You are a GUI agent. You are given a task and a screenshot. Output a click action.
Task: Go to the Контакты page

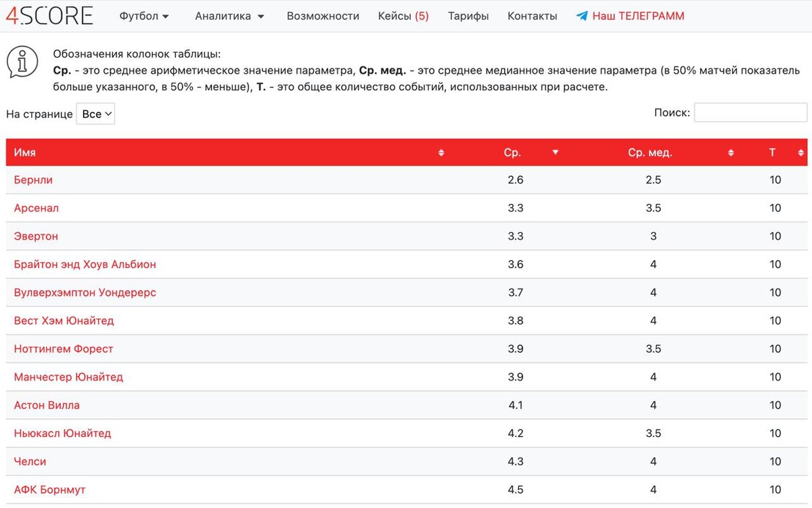533,16
